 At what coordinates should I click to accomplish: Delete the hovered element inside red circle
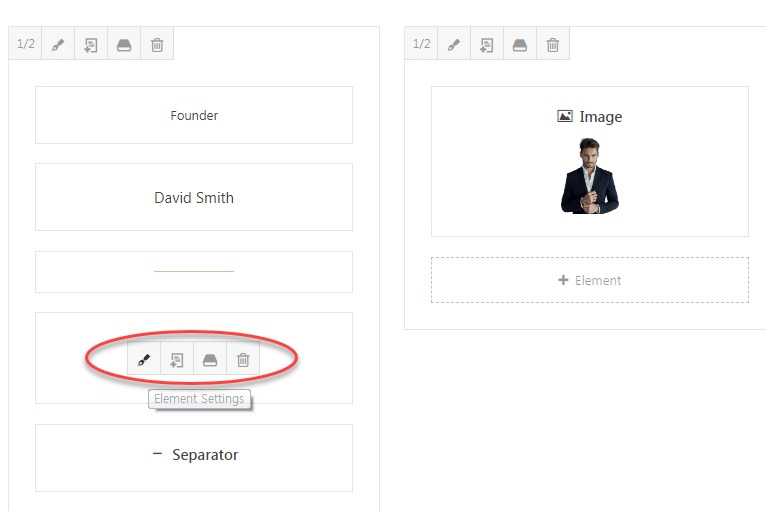pyautogui.click(x=243, y=360)
